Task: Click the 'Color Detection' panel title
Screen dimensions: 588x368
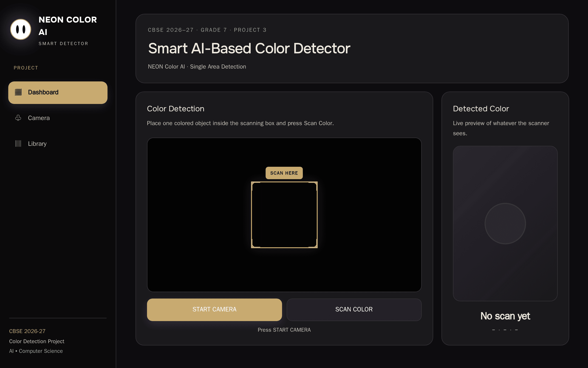Action: tap(176, 109)
